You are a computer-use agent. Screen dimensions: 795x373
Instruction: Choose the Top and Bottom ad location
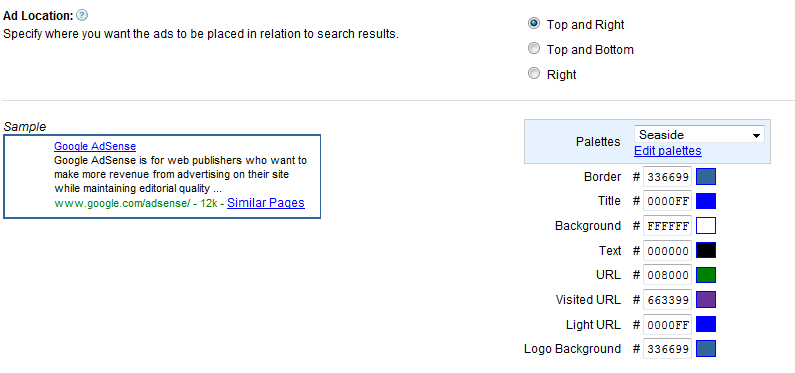click(533, 49)
